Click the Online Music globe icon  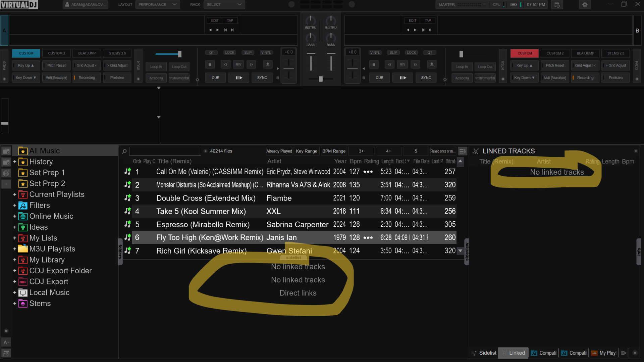(x=23, y=217)
